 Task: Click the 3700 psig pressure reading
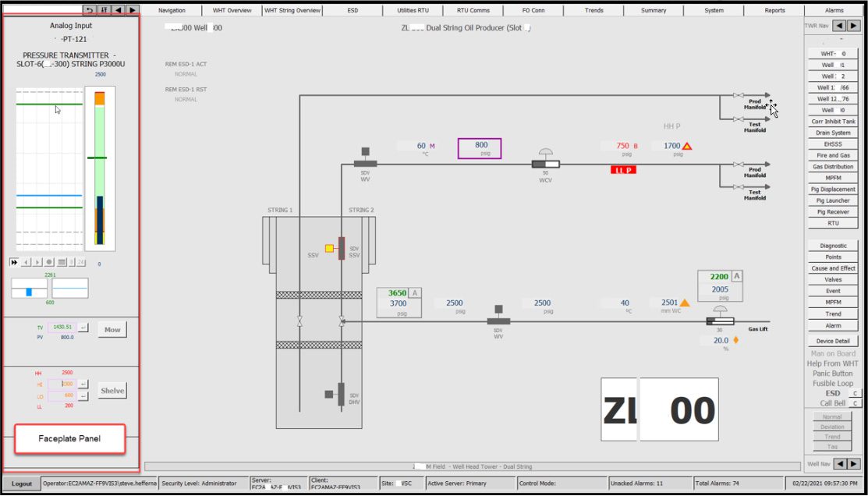[398, 303]
